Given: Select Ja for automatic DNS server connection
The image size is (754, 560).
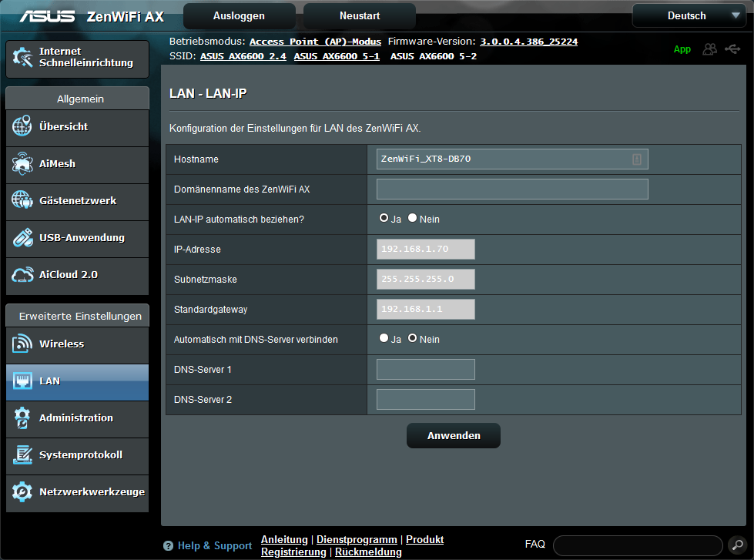Looking at the screenshot, I should coord(384,338).
